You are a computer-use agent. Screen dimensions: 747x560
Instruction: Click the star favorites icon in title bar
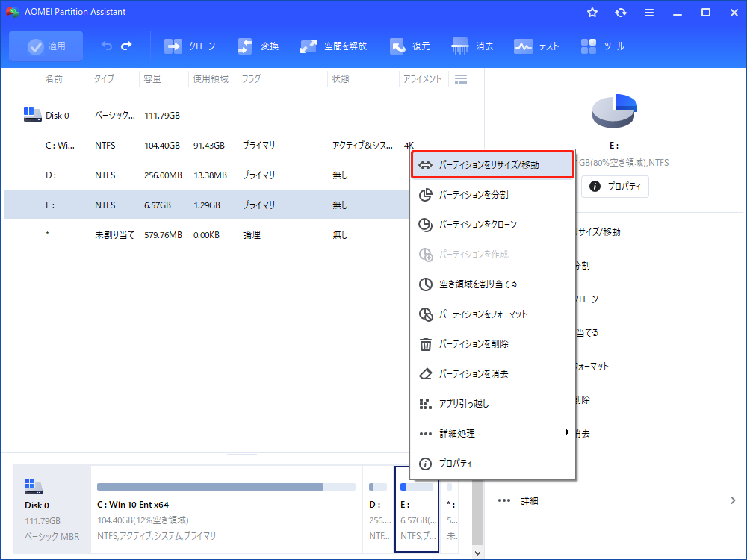point(592,13)
